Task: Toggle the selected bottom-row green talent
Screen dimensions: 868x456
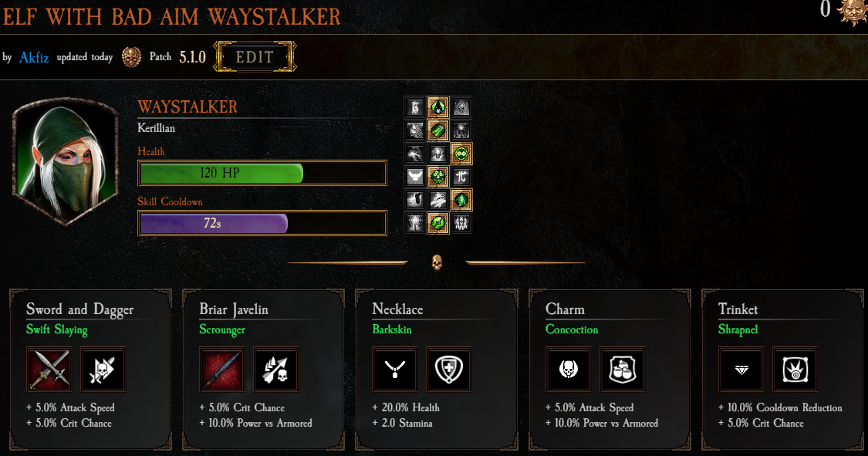Action: 438,223
